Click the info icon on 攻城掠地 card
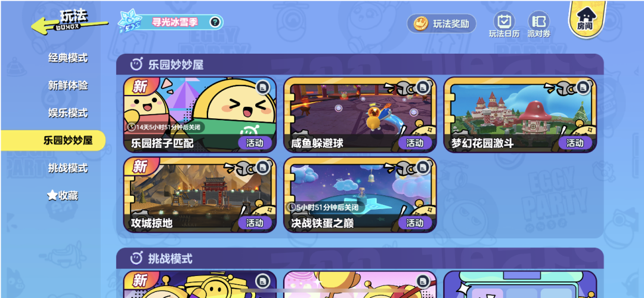The height and width of the screenshot is (298, 644). [x=263, y=167]
